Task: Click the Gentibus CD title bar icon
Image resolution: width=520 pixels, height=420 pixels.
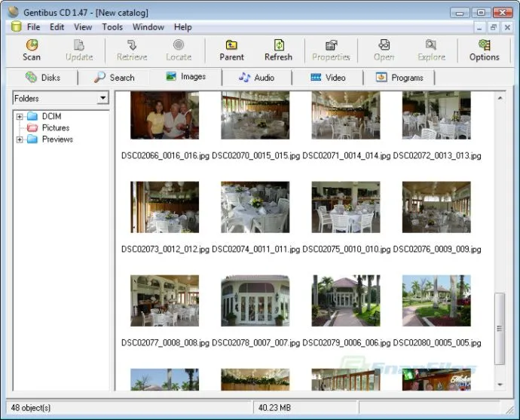Action: [14, 12]
